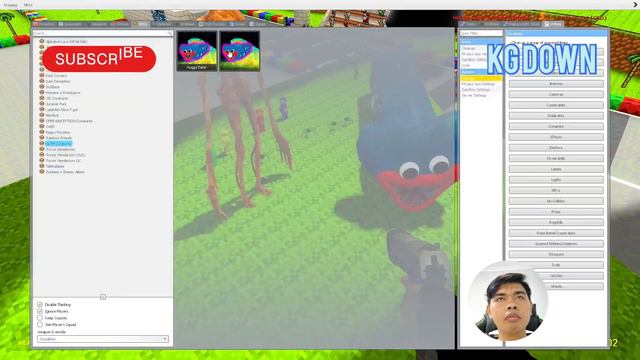Click the Effects cleanup button
The width and height of the screenshot is (640, 360).
tap(556, 137)
